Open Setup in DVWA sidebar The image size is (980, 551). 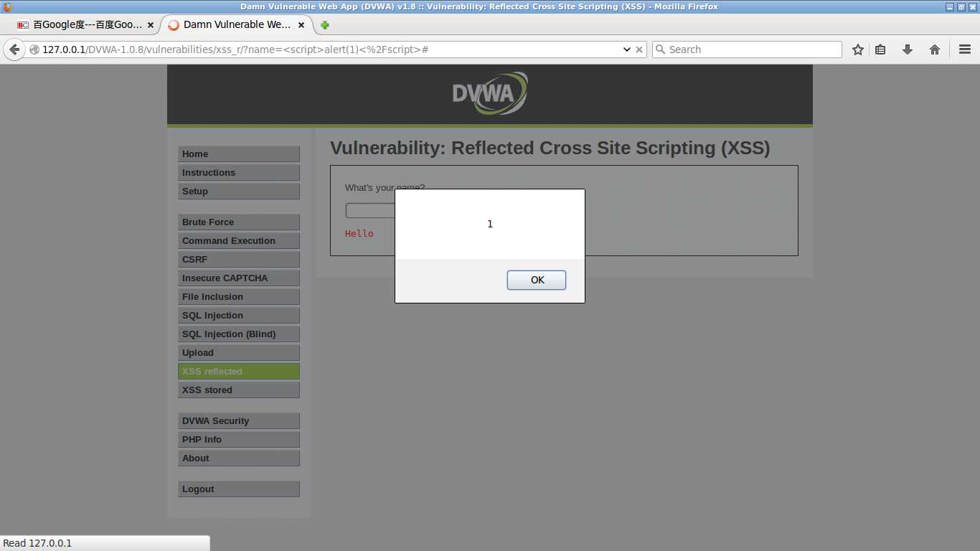(239, 192)
